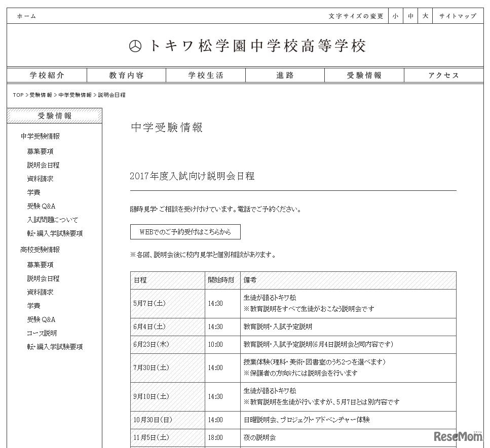Open 受験Q&A in the sidebar

coord(41,206)
